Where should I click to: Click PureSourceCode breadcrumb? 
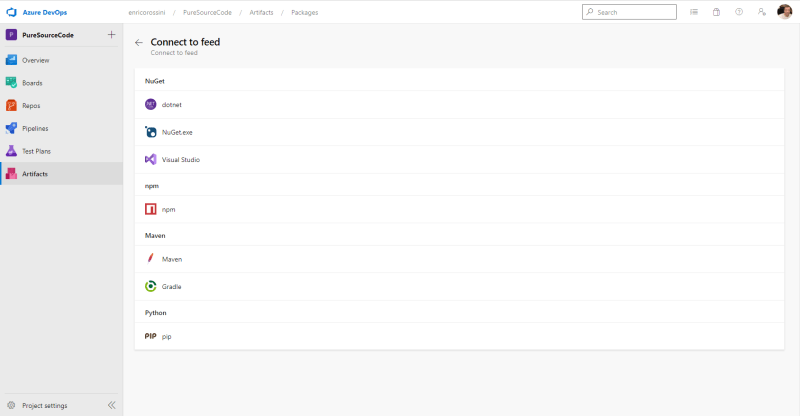[x=207, y=12]
